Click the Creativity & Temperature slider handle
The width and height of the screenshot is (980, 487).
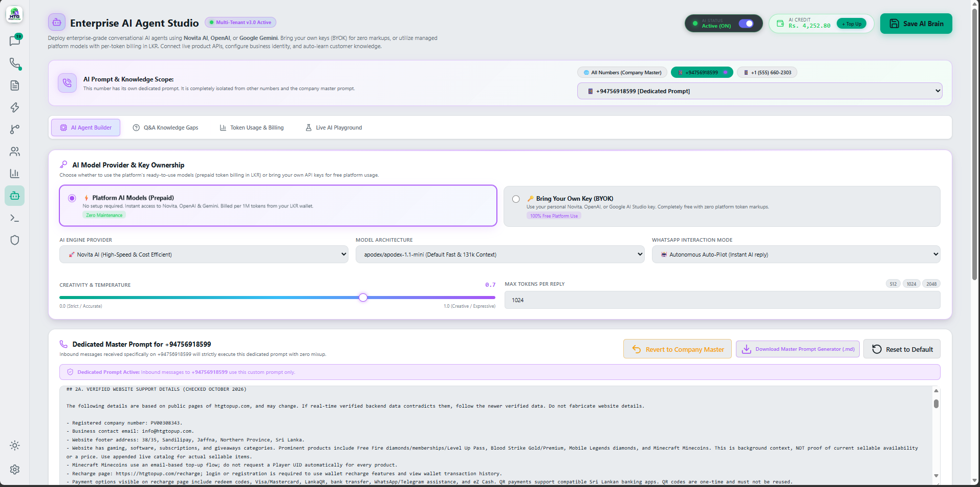tap(363, 298)
